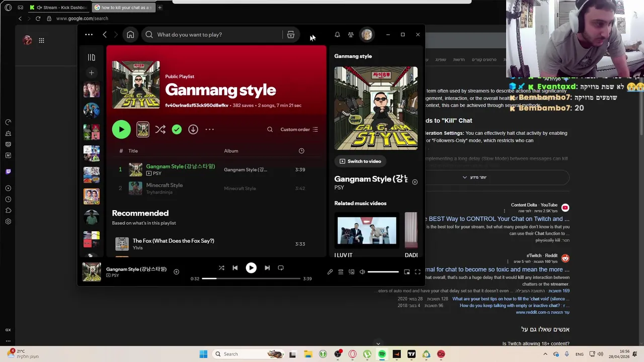Screen dimensions: 644x362
Task: Click Spotify icon in the taskbar
Action: 382,354
